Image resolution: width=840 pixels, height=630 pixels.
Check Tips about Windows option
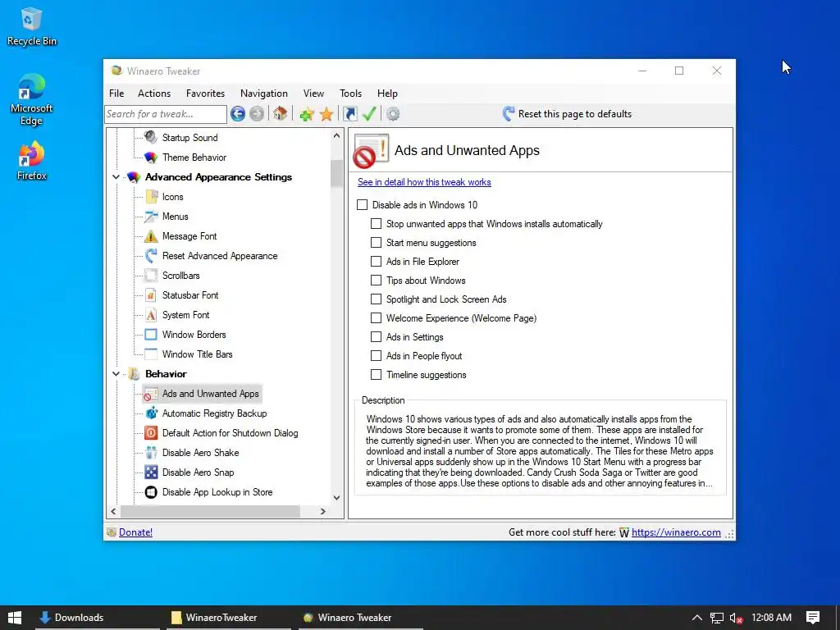(x=376, y=281)
